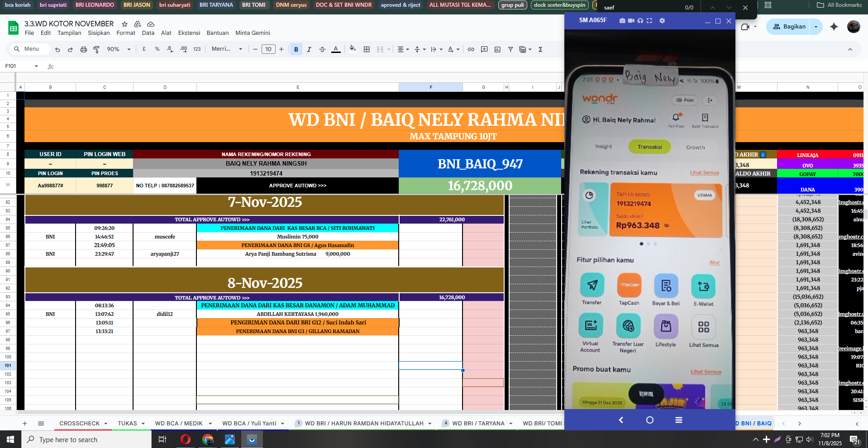
Task: Open vertical align dropdown
Action: (x=420, y=49)
